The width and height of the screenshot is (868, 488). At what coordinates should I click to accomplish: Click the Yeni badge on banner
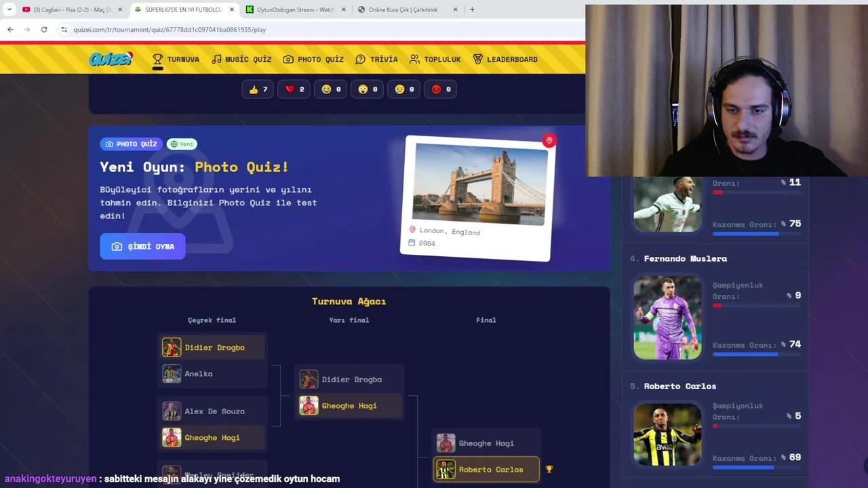(182, 144)
